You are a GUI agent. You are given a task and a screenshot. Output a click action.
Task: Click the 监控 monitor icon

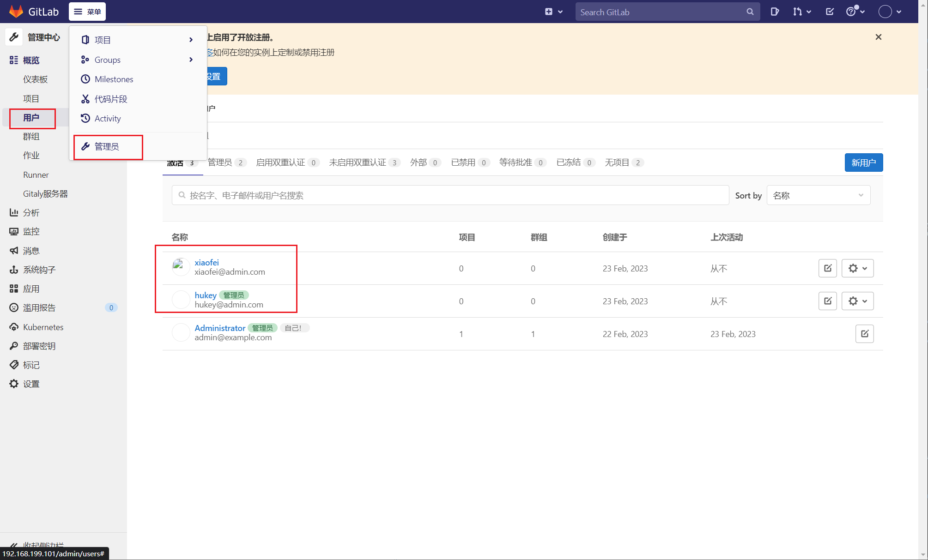point(14,231)
